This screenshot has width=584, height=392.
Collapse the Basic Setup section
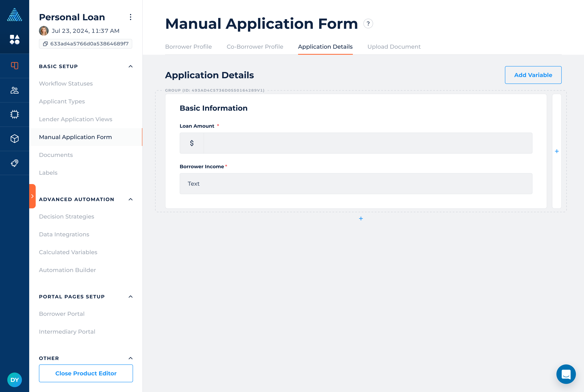click(x=131, y=66)
